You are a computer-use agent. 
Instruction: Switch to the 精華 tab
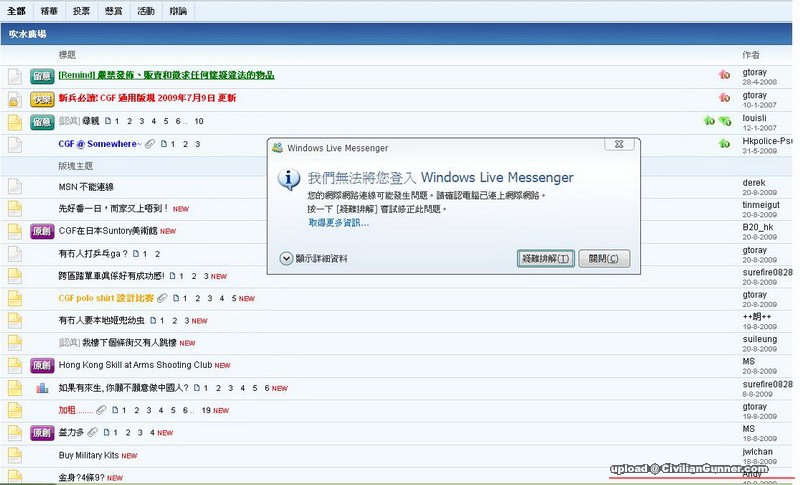(49, 11)
